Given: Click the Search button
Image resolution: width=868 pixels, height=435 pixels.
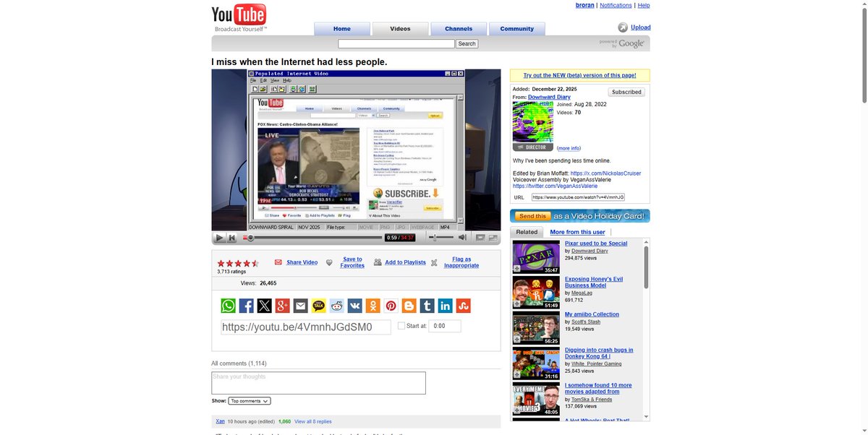Looking at the screenshot, I should tap(467, 44).
